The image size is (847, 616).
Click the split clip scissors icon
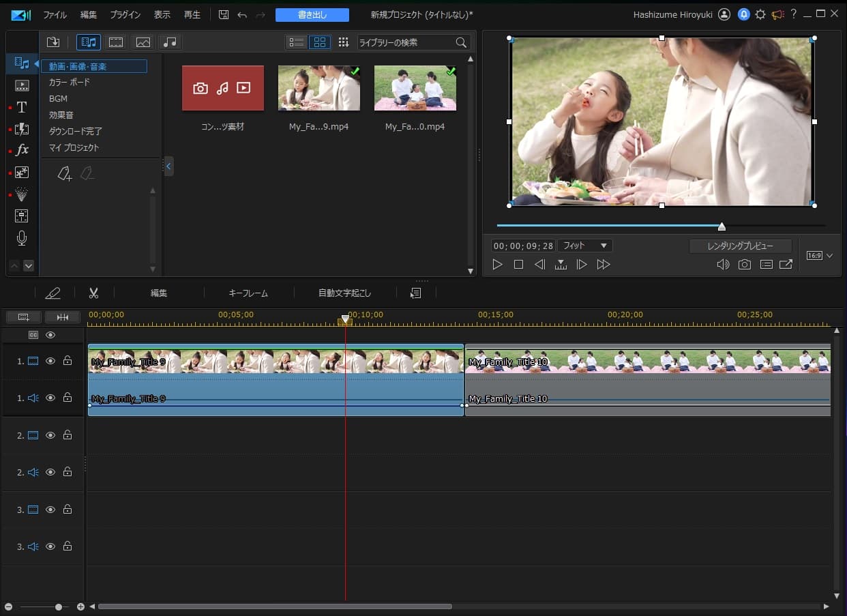point(93,293)
